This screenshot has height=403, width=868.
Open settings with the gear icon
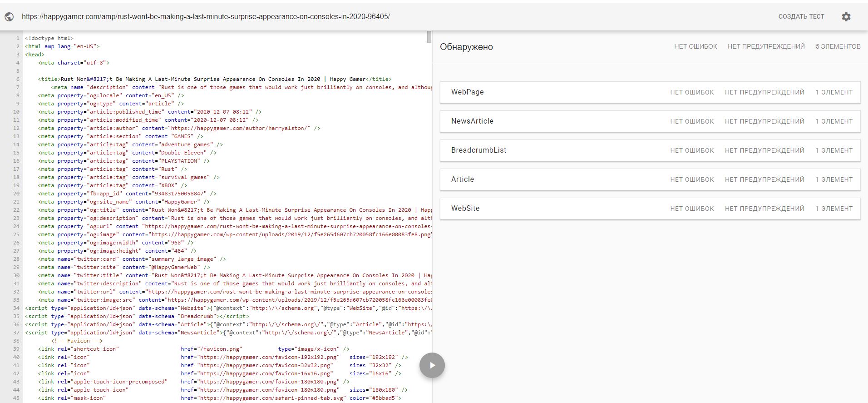846,17
